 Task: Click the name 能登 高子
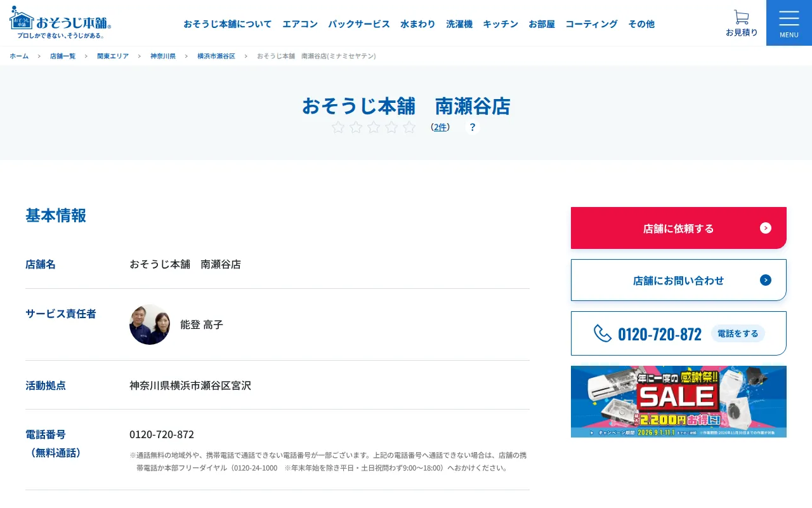tap(202, 324)
